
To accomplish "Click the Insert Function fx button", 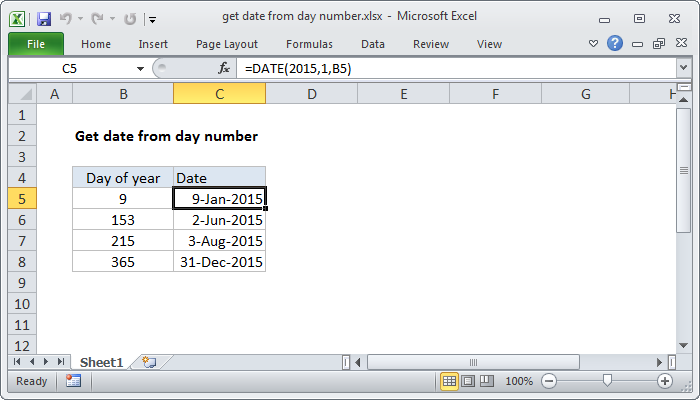I will (224, 68).
